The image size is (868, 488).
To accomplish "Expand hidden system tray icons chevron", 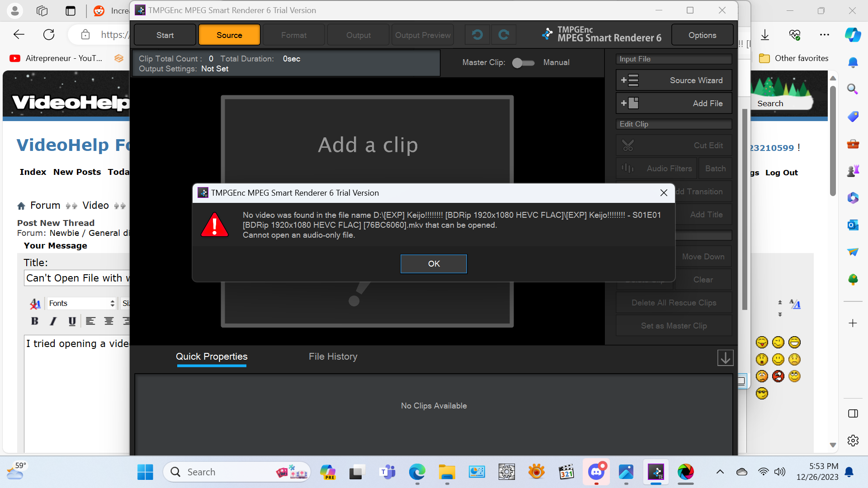I will 720,472.
